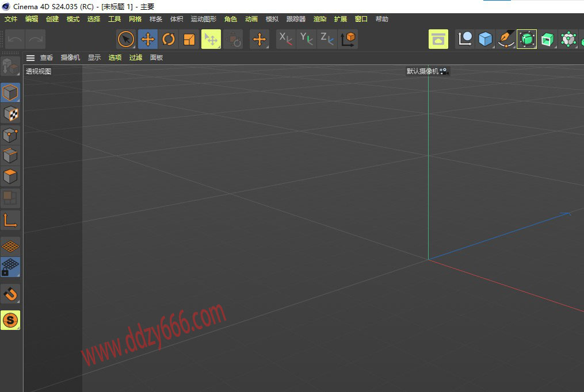Click the dimmed brown squares icon in left sidebar
The image size is (584, 392).
click(10, 198)
